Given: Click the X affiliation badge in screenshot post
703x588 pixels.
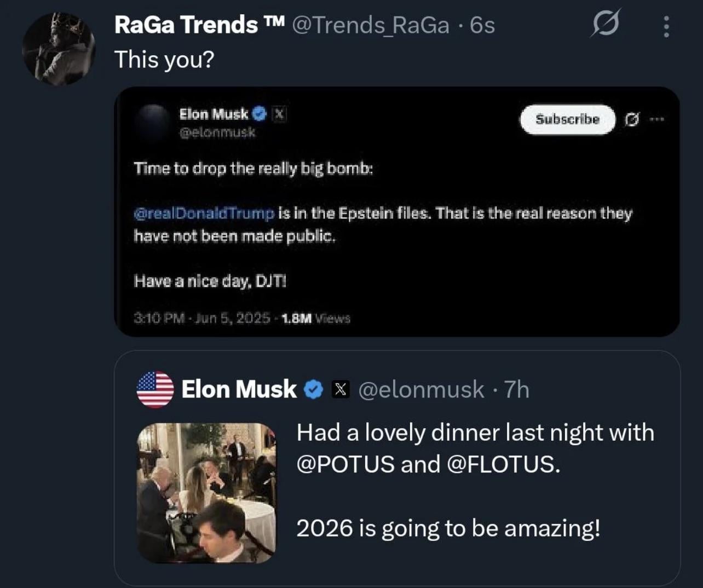Looking at the screenshot, I should coord(279,114).
